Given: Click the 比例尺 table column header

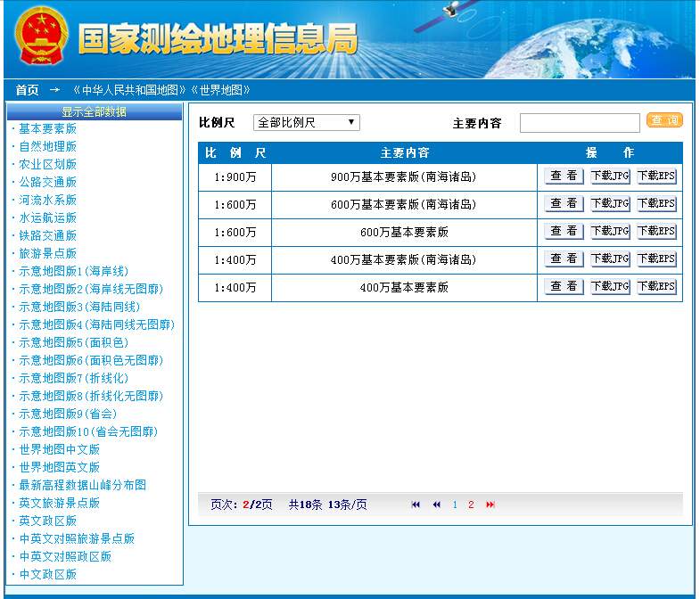Looking at the screenshot, I should click(235, 153).
